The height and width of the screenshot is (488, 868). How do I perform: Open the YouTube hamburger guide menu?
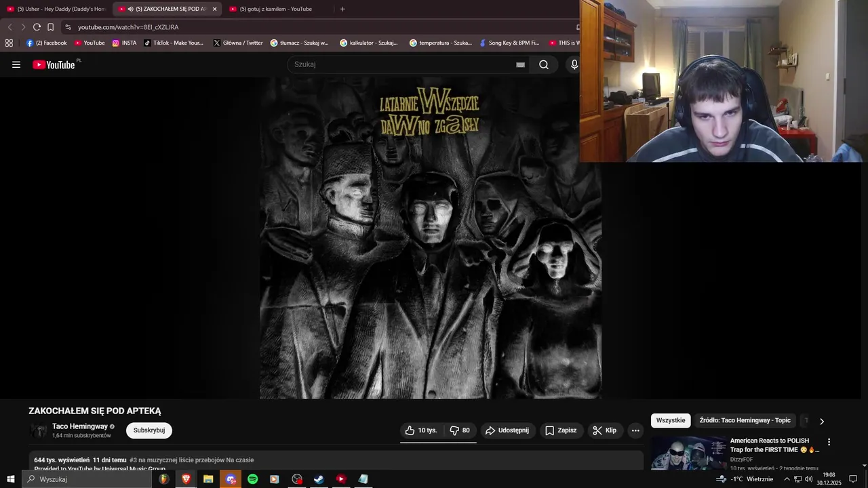coord(16,64)
